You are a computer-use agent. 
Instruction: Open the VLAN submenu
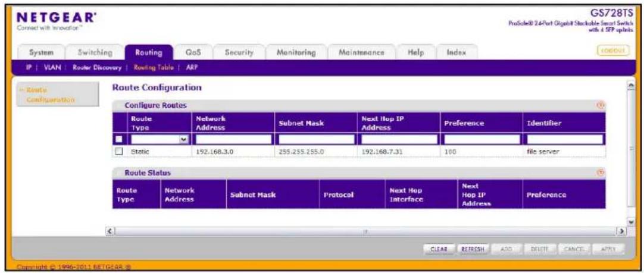pos(52,68)
